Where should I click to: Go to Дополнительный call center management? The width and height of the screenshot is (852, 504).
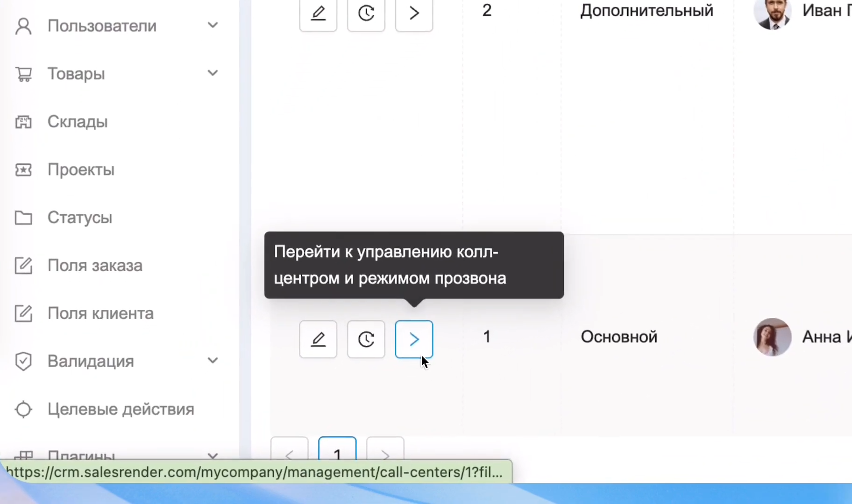tap(414, 14)
